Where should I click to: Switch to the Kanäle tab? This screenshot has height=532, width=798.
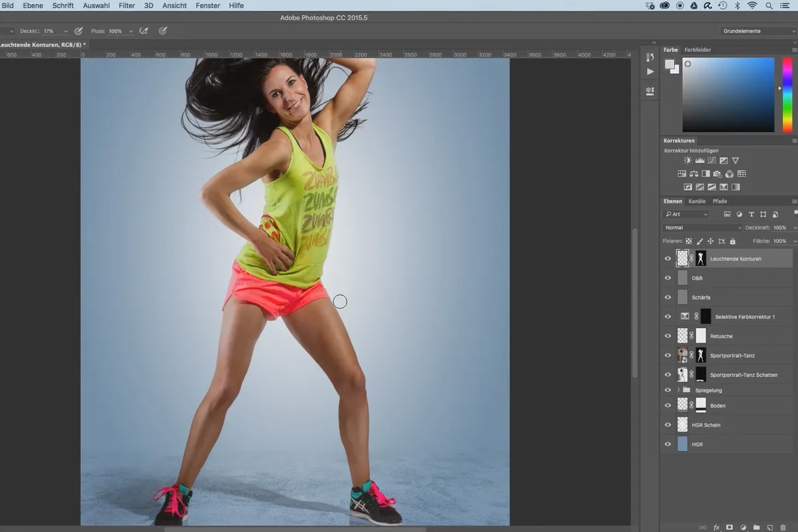(697, 201)
